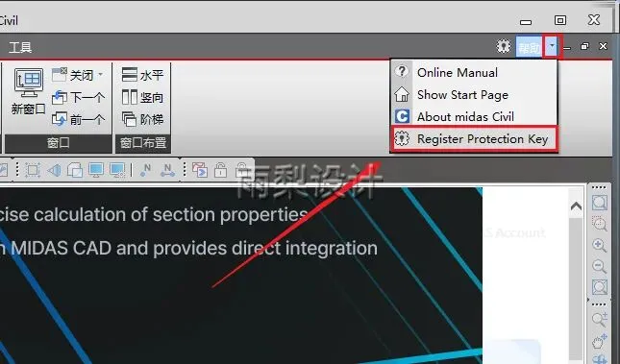This screenshot has width=620, height=364.
Task: Switch to 前一个 previous window
Action: pyautogui.click(x=78, y=119)
